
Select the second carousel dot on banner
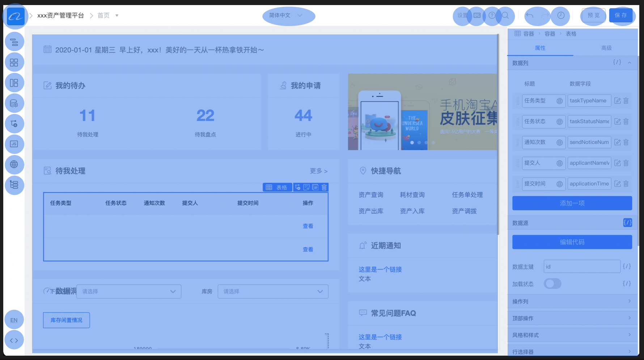[x=419, y=143]
